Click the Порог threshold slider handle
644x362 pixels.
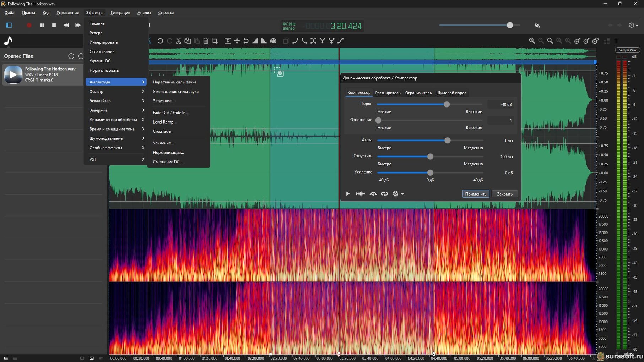[447, 104]
